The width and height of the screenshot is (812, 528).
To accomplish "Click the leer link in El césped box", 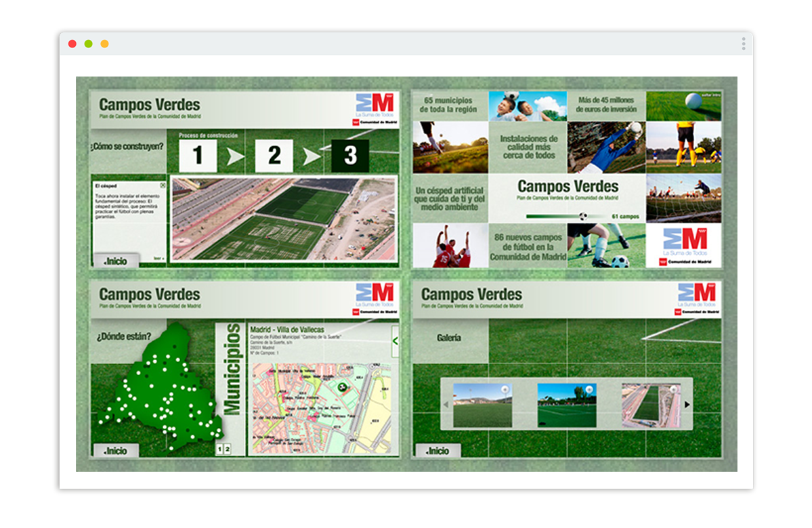I will [158, 258].
